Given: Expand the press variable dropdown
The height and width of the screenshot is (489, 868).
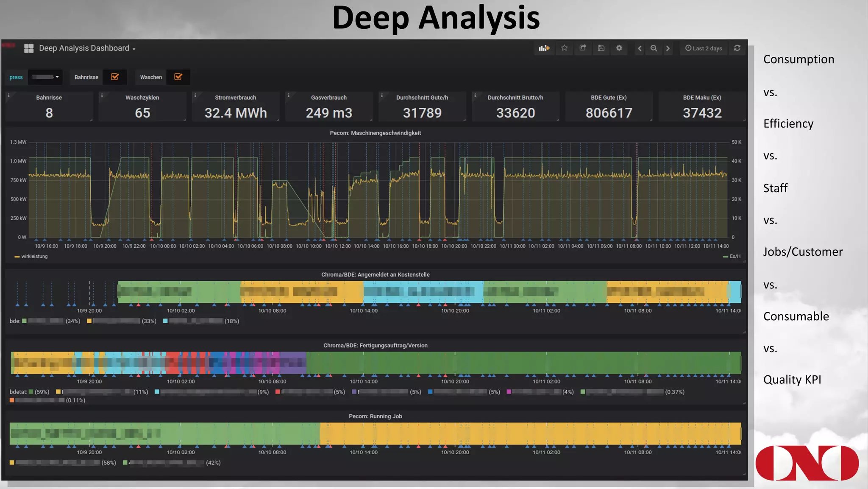Looking at the screenshot, I should (45, 77).
